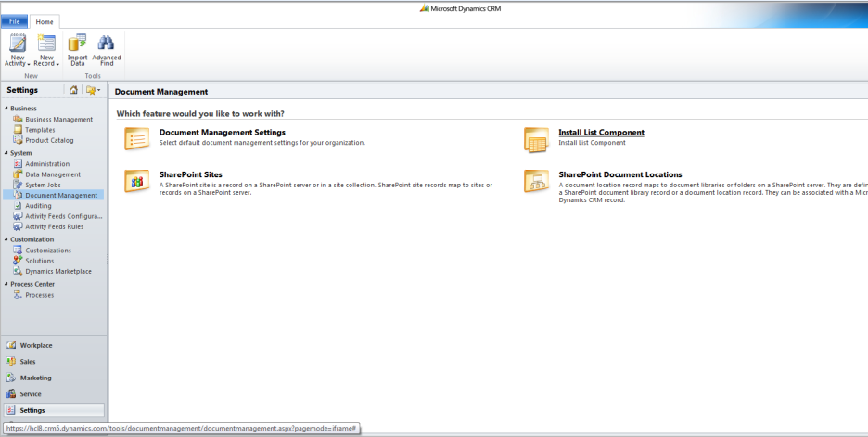Screen dimensions: 868x437
Task: Click the Solutions icon
Action: pos(18,261)
